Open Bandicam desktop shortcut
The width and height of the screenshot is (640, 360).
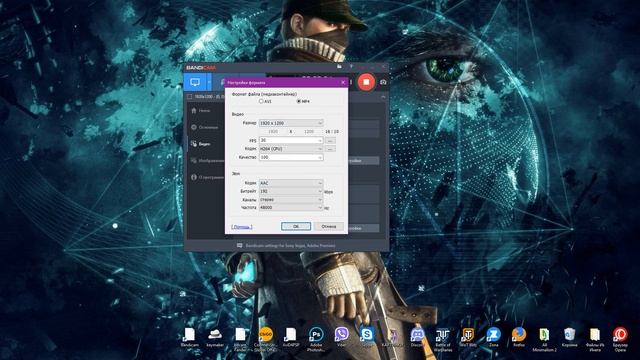click(x=190, y=338)
